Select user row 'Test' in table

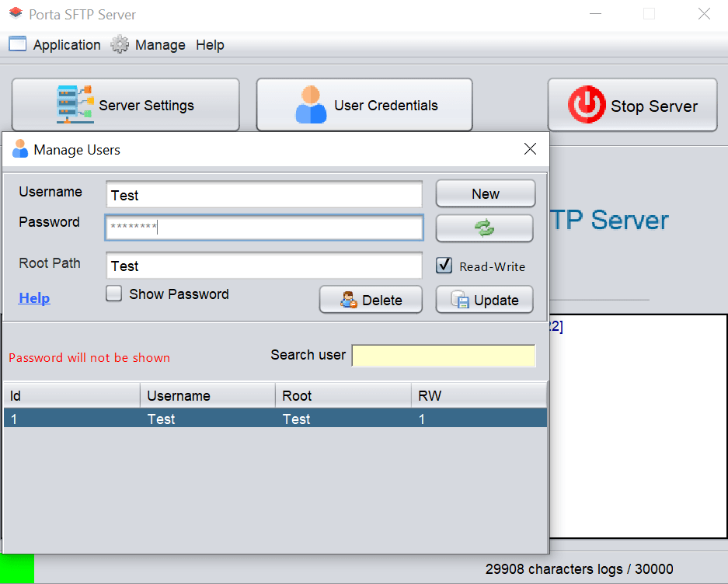tap(275, 419)
